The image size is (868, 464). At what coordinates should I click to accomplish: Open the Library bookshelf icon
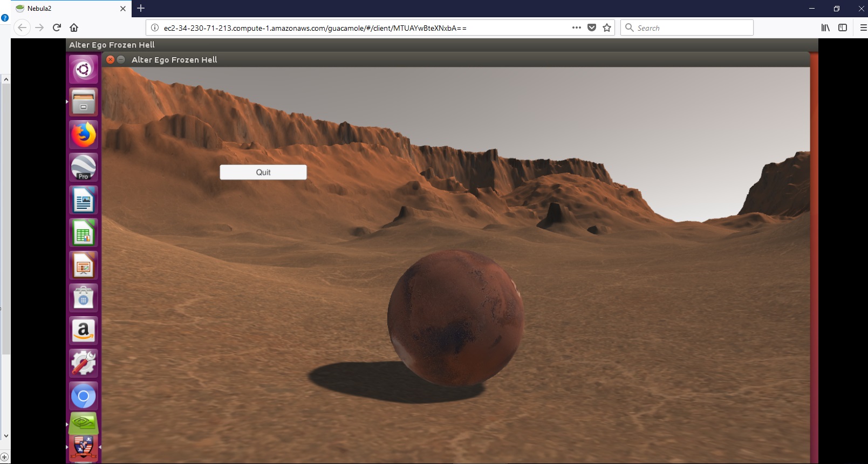(825, 28)
